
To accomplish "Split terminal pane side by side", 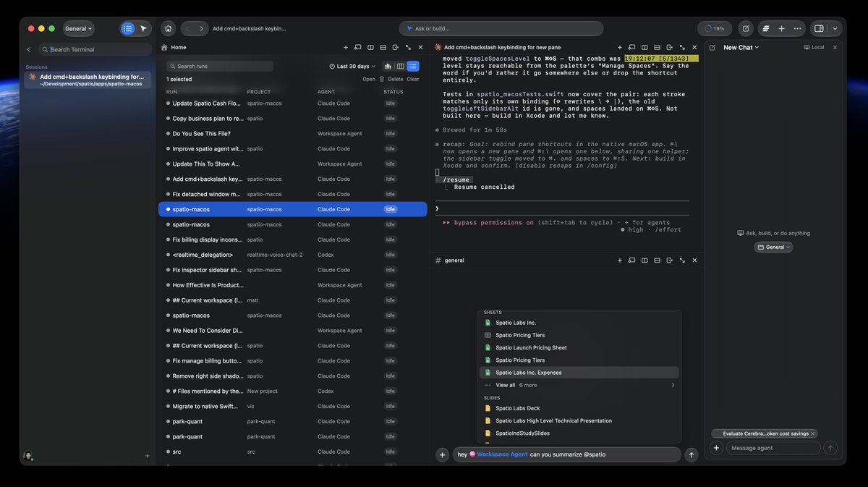I will [644, 47].
